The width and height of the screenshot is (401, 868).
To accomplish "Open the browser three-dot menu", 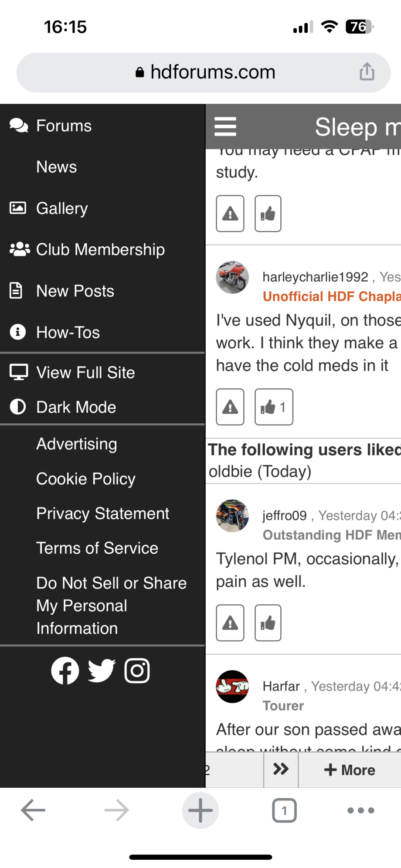I will coord(360,810).
